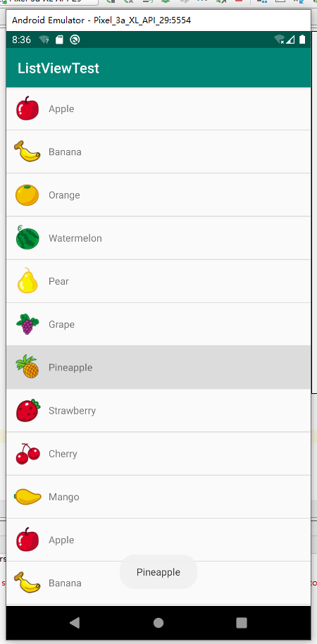
Task: Tap the strawberry icon
Action: pos(28,410)
